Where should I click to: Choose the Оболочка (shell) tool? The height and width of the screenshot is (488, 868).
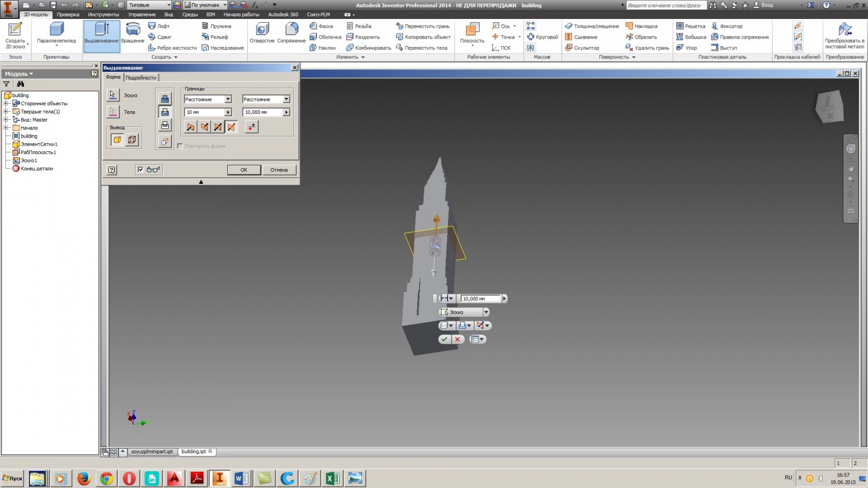325,37
